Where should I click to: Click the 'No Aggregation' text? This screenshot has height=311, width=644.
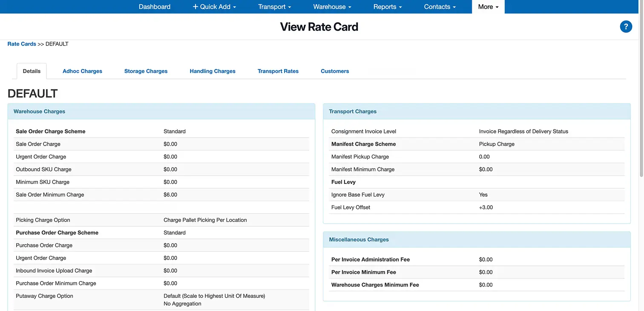coord(182,304)
